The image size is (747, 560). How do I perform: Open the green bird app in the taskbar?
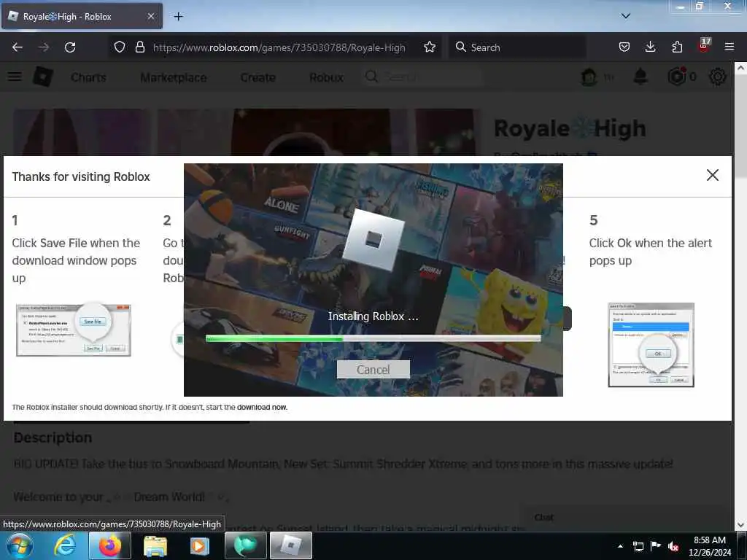point(245,545)
